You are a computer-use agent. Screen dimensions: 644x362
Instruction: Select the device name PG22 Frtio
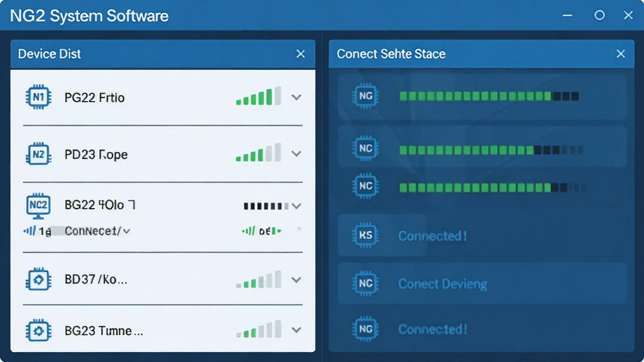[x=94, y=97]
